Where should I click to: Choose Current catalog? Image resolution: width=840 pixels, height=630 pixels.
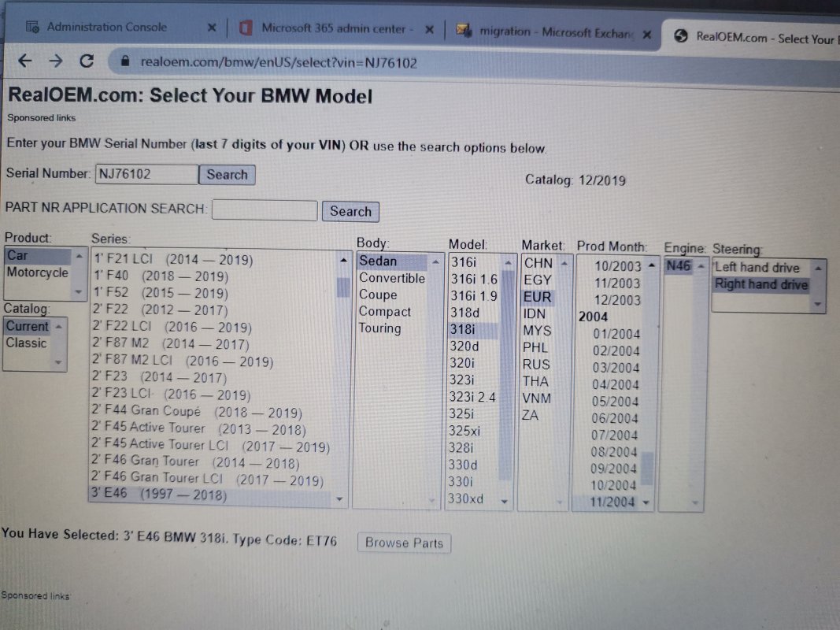[28, 326]
